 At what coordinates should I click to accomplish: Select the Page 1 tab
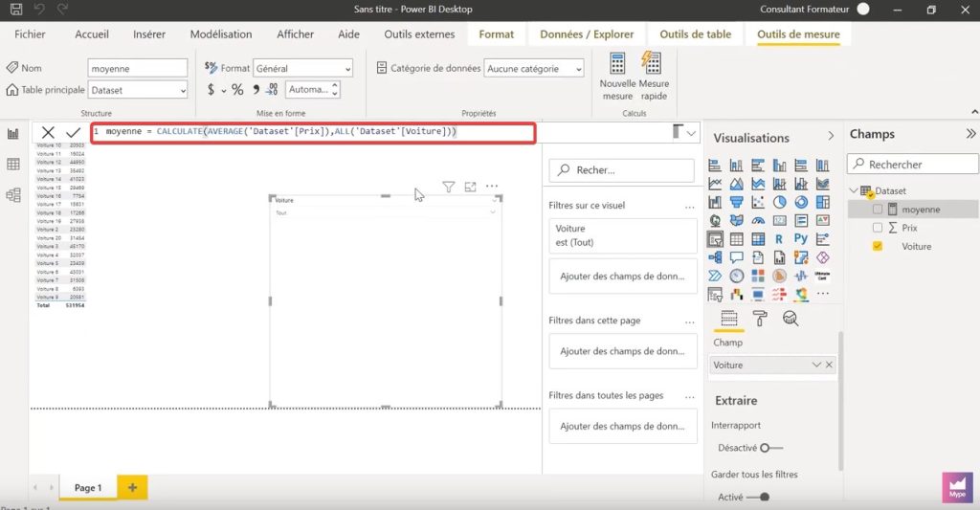click(88, 487)
